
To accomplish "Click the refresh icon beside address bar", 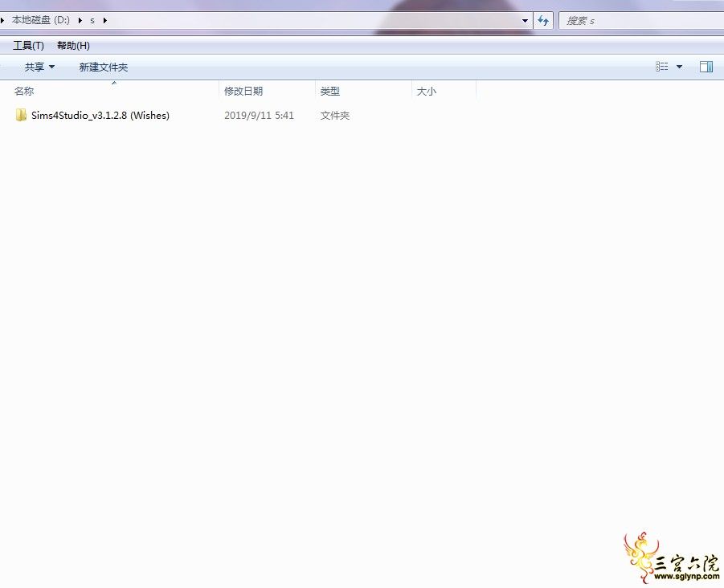I will (543, 20).
